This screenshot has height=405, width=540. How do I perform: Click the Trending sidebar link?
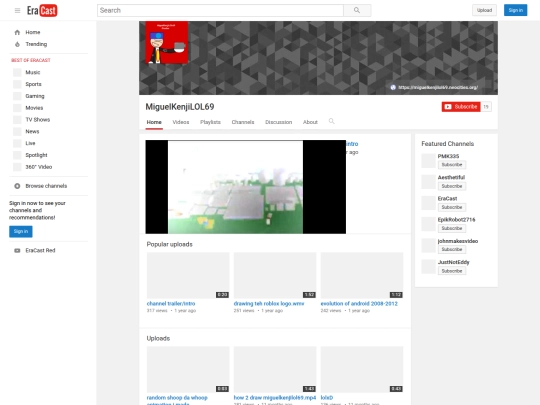[x=36, y=44]
